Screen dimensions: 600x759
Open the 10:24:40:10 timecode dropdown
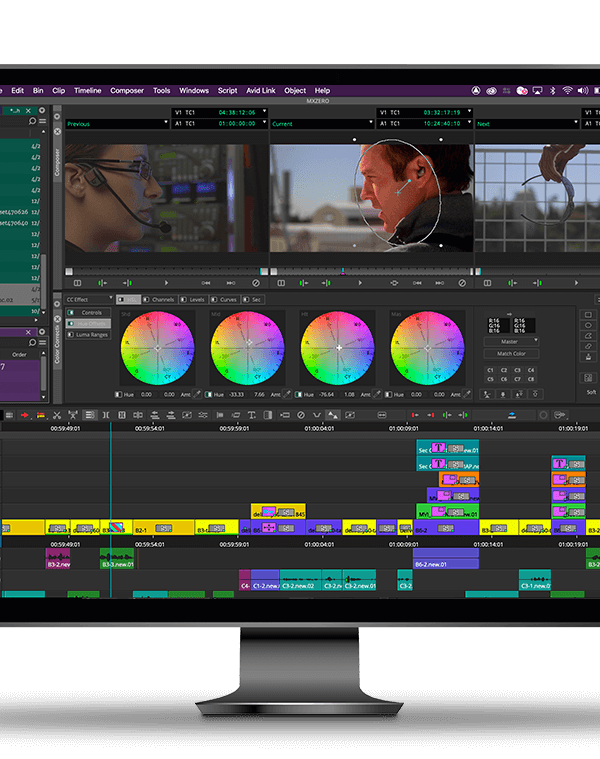click(x=469, y=123)
